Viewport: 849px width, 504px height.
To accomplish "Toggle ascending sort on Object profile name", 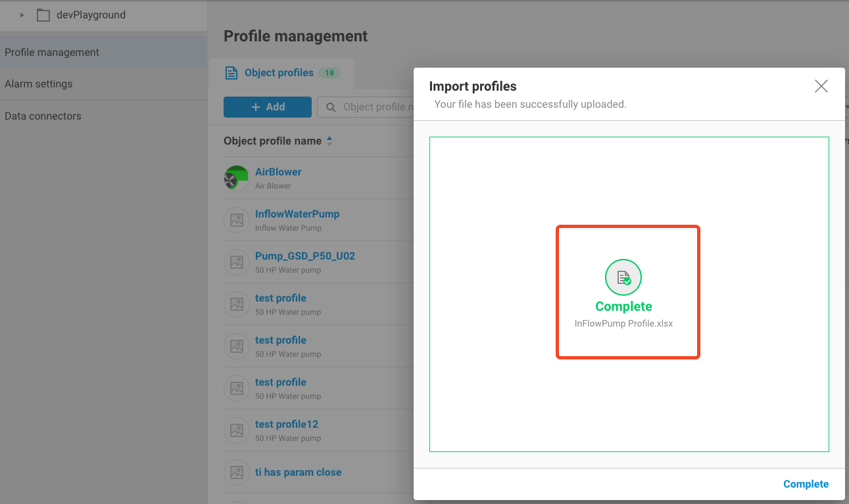I will (329, 137).
